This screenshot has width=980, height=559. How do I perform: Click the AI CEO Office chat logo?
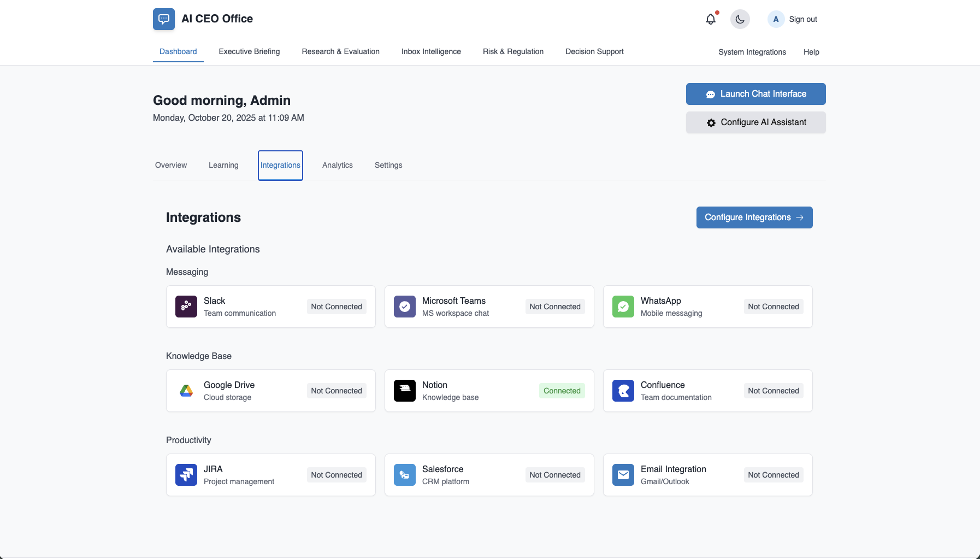164,19
